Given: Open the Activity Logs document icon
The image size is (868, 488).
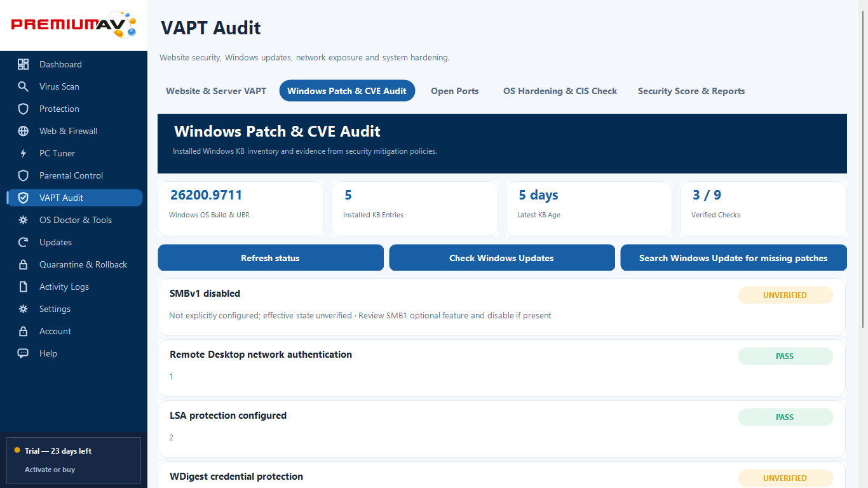Looking at the screenshot, I should click(24, 287).
